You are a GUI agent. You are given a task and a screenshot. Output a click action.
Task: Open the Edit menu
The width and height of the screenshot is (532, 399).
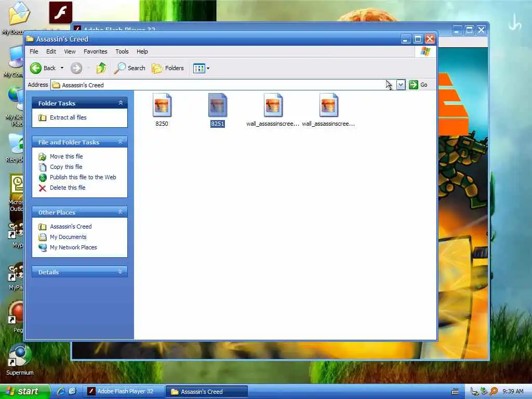(x=51, y=51)
